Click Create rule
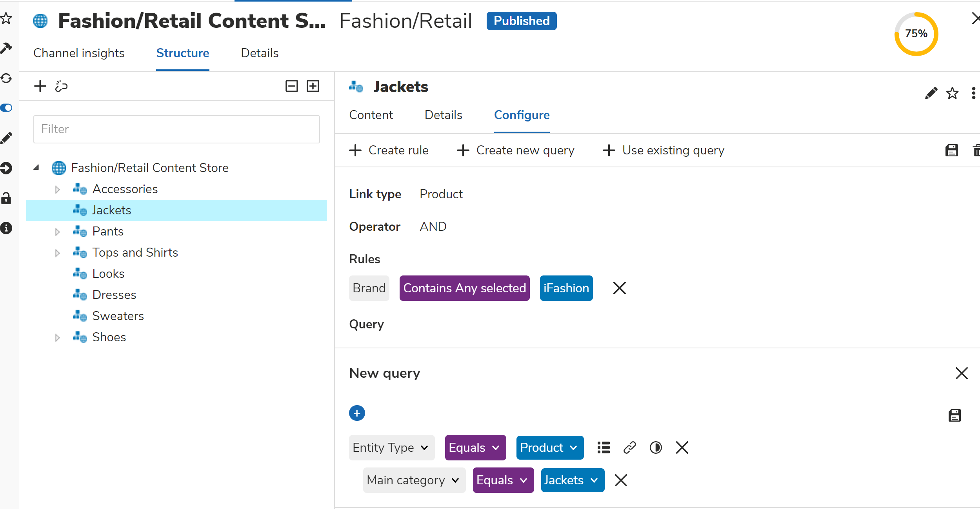980x509 pixels. [389, 150]
